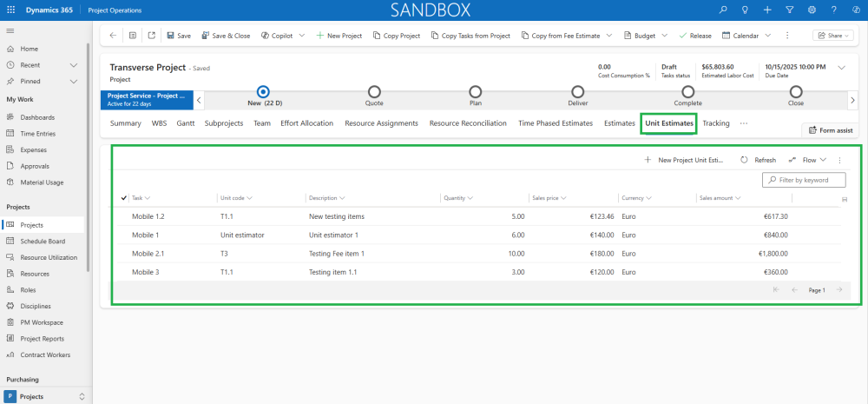Open subgrid more commands ellipsis
This screenshot has height=404, width=868.
point(839,160)
